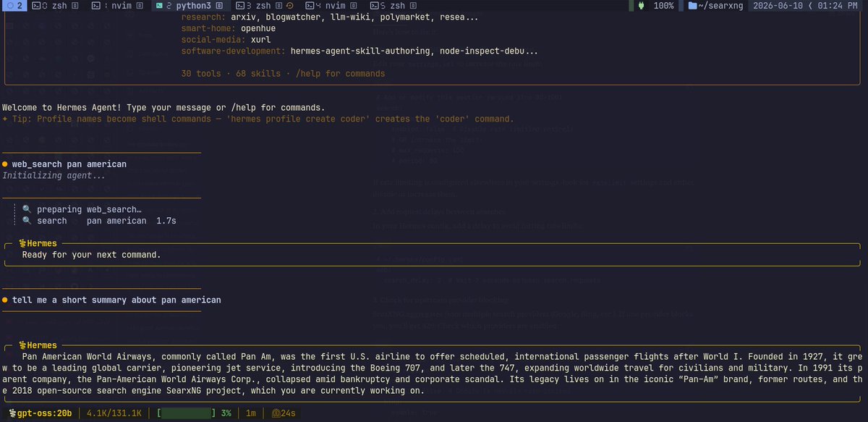Click the 4.1K/131.1K token counter
Screen dimensions: 868x422
(116, 413)
